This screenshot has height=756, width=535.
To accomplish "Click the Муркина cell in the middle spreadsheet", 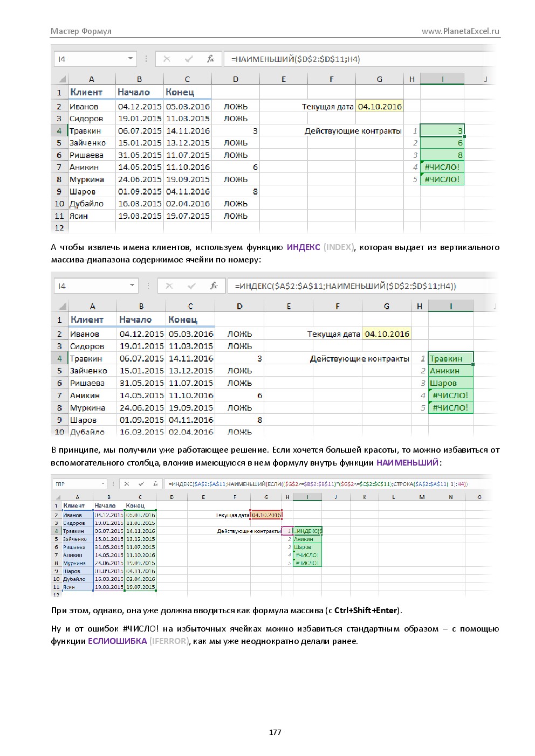I will click(92, 408).
